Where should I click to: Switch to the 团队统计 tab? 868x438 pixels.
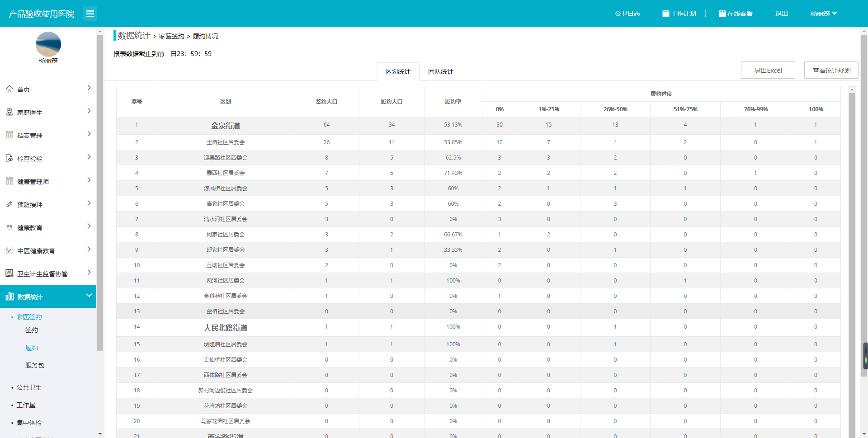coord(440,71)
